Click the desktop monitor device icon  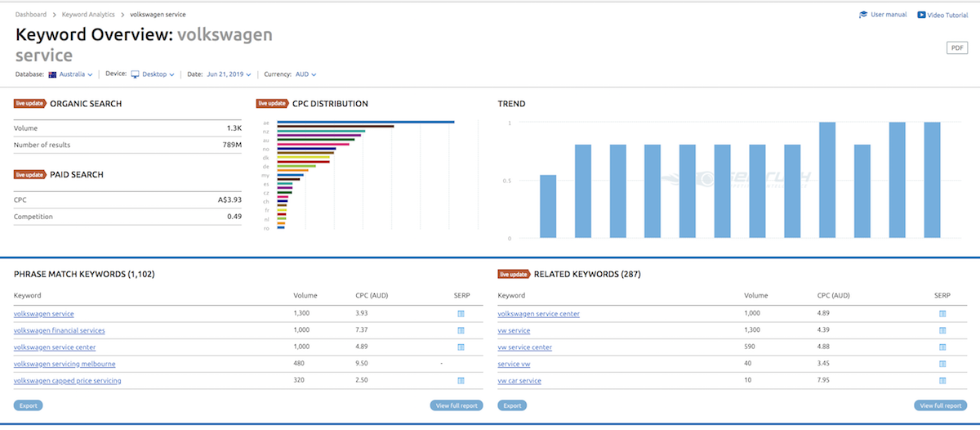click(x=135, y=74)
